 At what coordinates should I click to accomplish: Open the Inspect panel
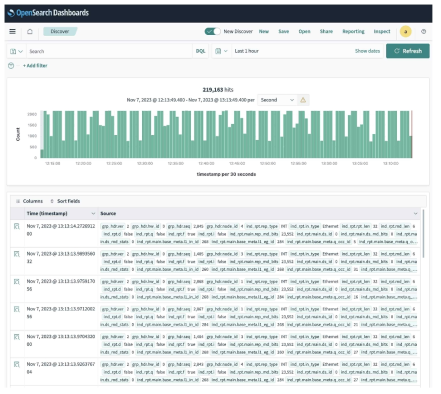click(382, 31)
